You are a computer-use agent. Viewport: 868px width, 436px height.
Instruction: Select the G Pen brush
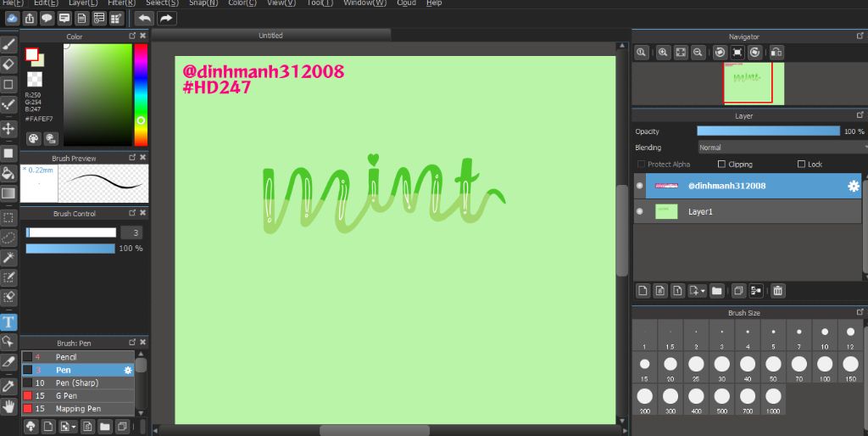pos(78,395)
